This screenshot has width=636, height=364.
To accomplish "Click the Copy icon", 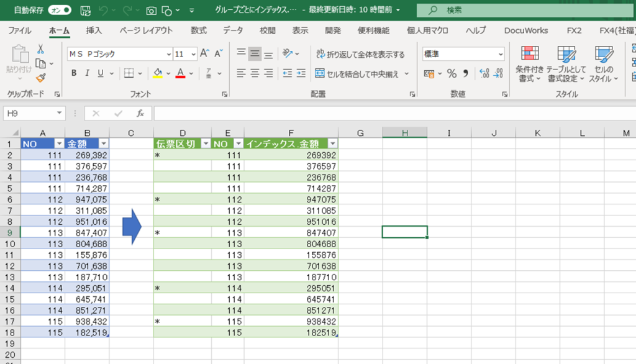I will 40,64.
